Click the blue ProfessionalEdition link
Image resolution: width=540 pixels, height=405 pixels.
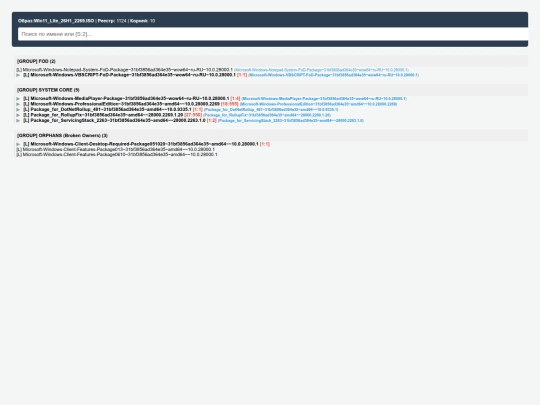[319, 104]
